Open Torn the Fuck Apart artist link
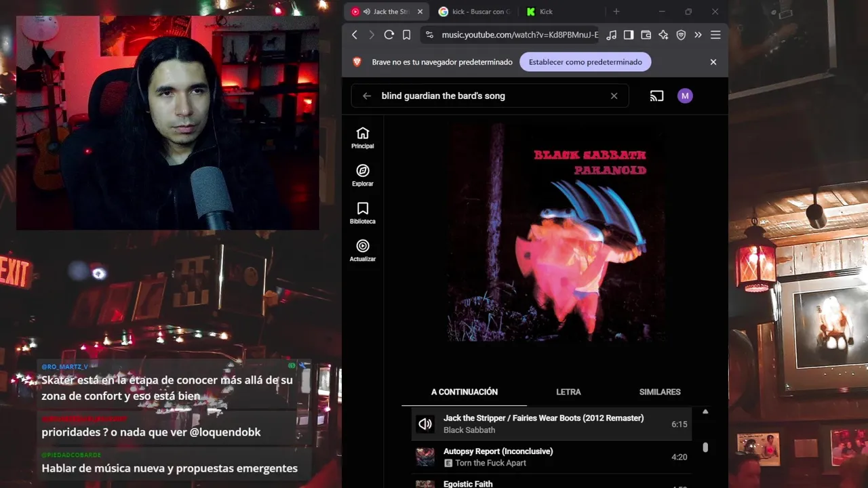Screen dimensions: 868x488 [x=490, y=463]
